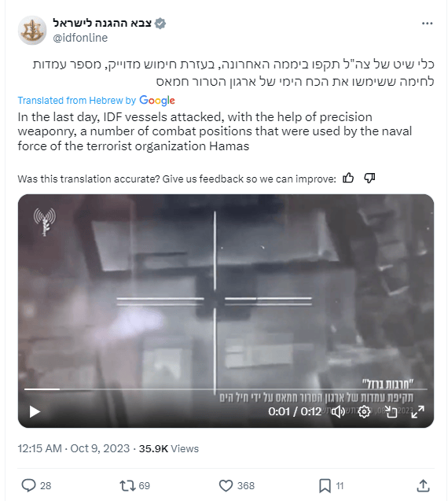The width and height of the screenshot is (448, 501).
Task: Share the tweet via share icon
Action: (423, 486)
